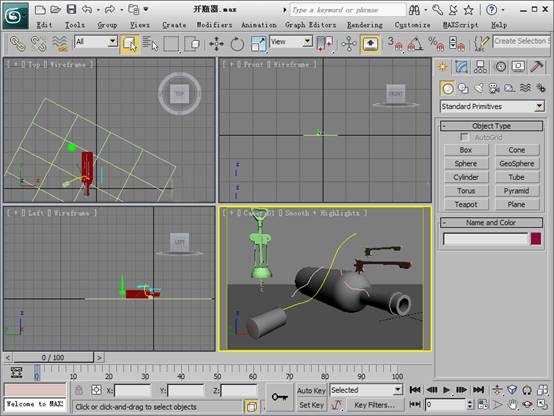Toggle Auto Key animation mode

point(311,391)
